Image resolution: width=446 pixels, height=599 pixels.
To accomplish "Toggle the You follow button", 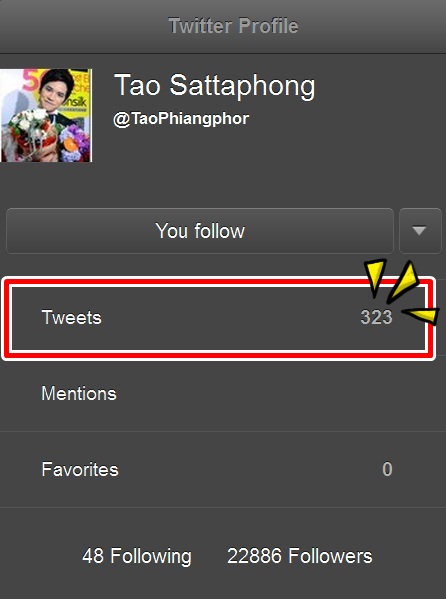I will tap(200, 231).
